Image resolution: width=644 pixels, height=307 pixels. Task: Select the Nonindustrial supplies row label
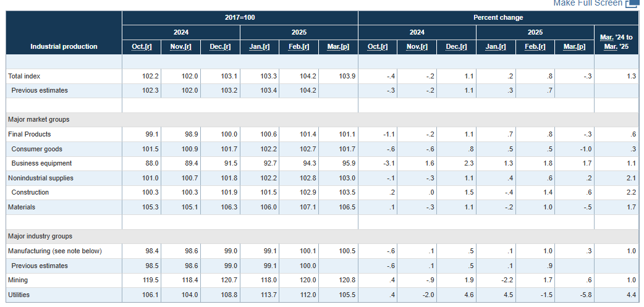pos(40,179)
